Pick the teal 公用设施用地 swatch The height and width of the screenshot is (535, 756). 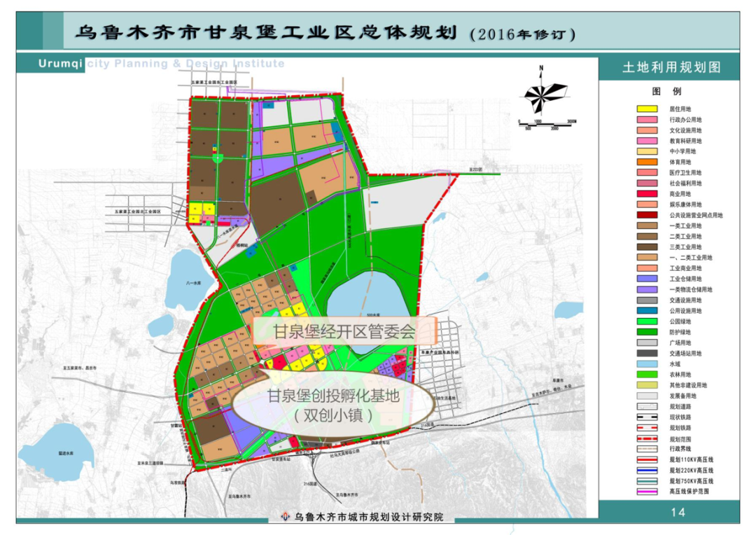(x=647, y=311)
